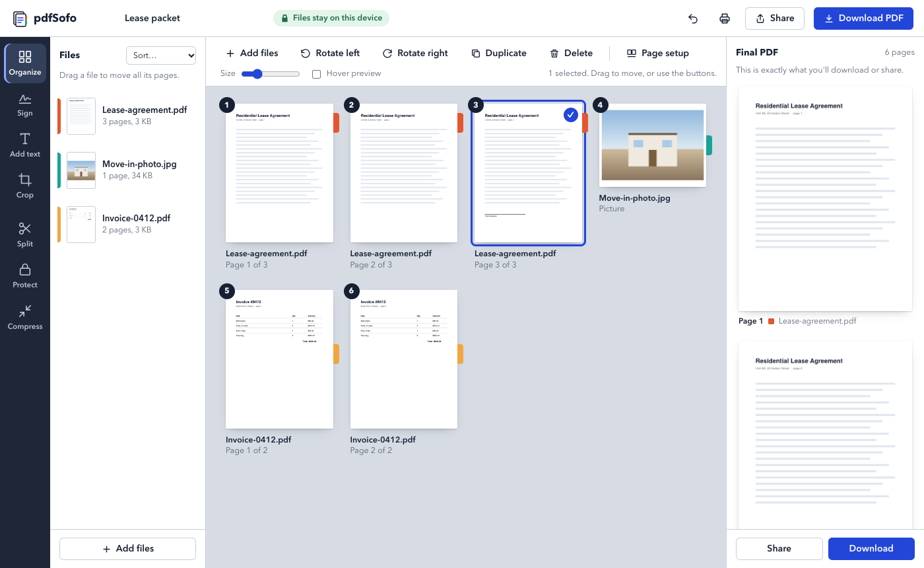924x568 pixels.
Task: Click the '6 pages' count label
Action: point(900,52)
